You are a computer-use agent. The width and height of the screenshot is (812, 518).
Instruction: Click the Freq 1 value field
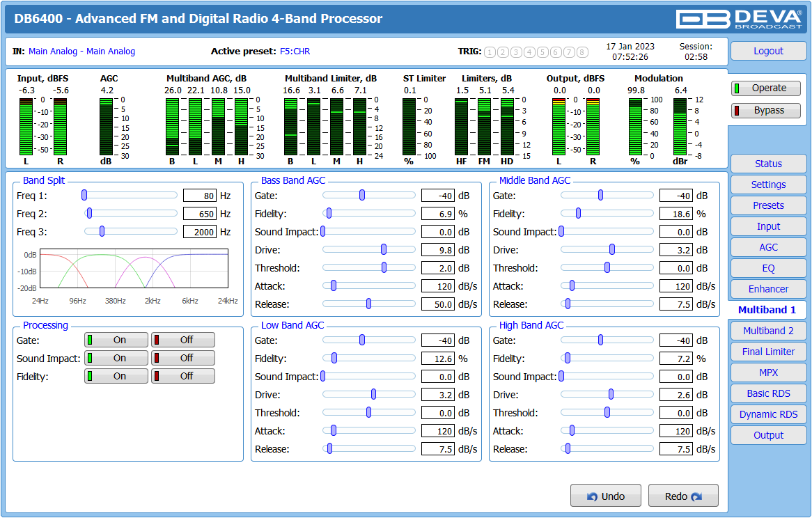click(200, 196)
